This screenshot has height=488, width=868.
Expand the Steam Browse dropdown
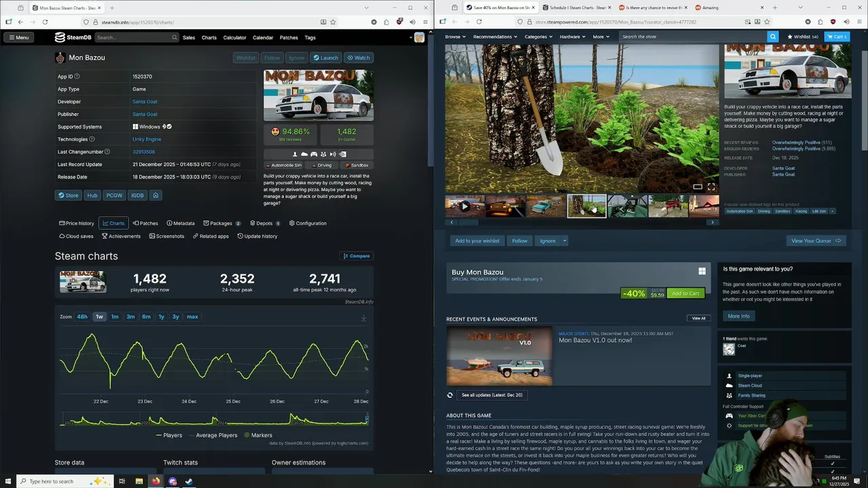point(455,37)
